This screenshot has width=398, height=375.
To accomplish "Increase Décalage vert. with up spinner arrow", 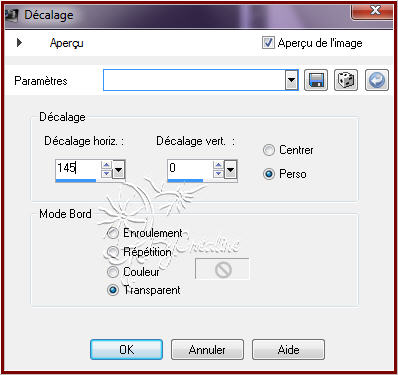I will (x=218, y=165).
